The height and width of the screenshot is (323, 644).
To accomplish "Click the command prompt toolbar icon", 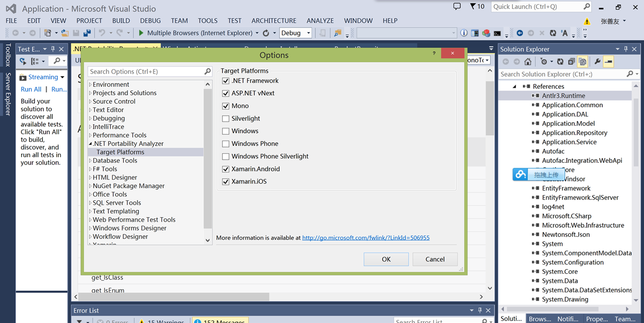I will [497, 33].
